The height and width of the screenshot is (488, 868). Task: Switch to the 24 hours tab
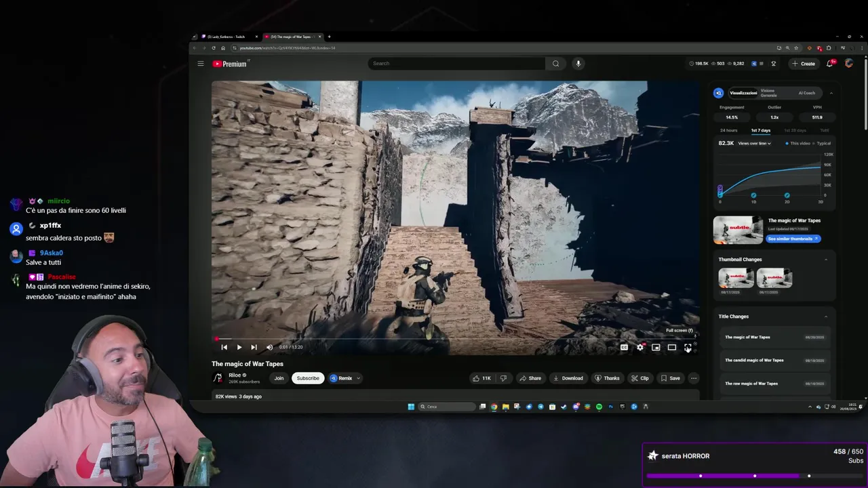(x=728, y=130)
